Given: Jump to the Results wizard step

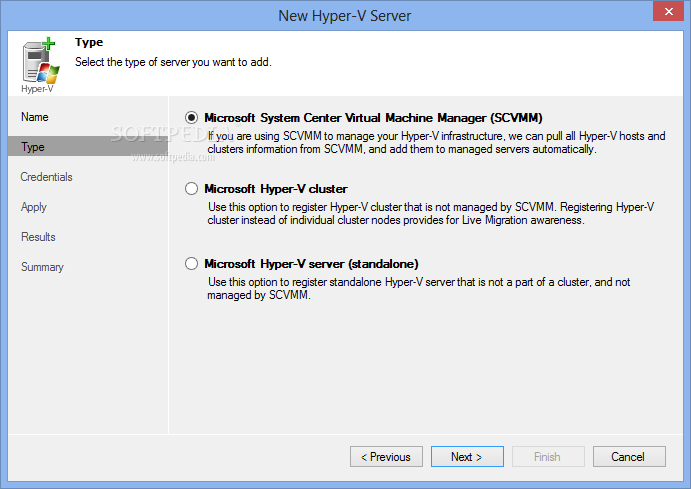Looking at the screenshot, I should pos(38,237).
